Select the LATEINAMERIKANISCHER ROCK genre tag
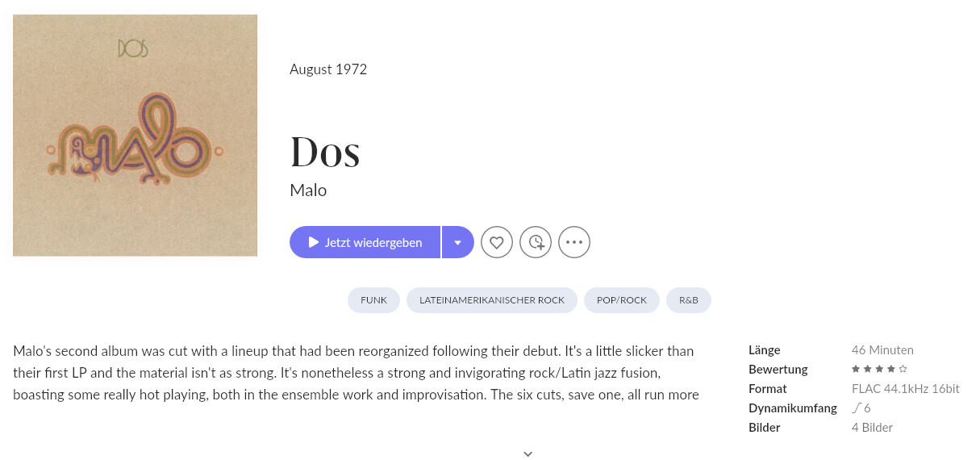Viewport: 980px width, 460px height. [492, 300]
